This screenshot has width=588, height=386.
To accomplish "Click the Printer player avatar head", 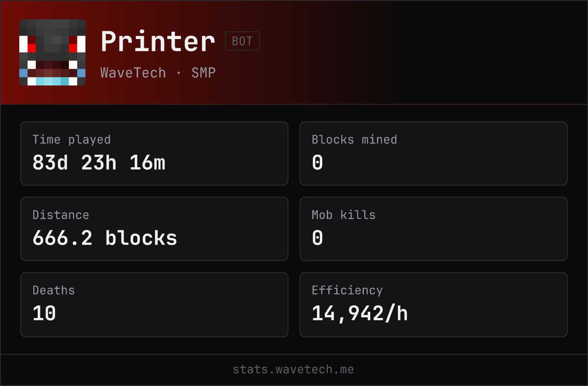I will (52, 52).
